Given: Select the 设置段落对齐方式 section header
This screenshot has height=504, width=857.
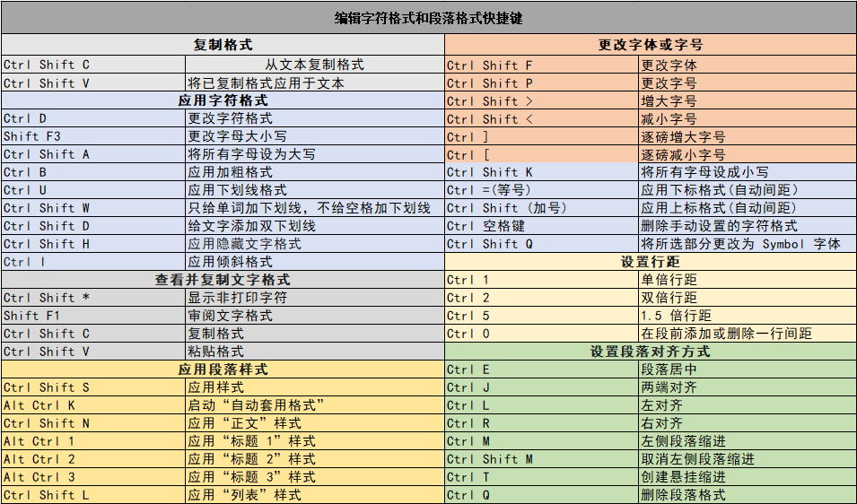Looking at the screenshot, I should 651,352.
